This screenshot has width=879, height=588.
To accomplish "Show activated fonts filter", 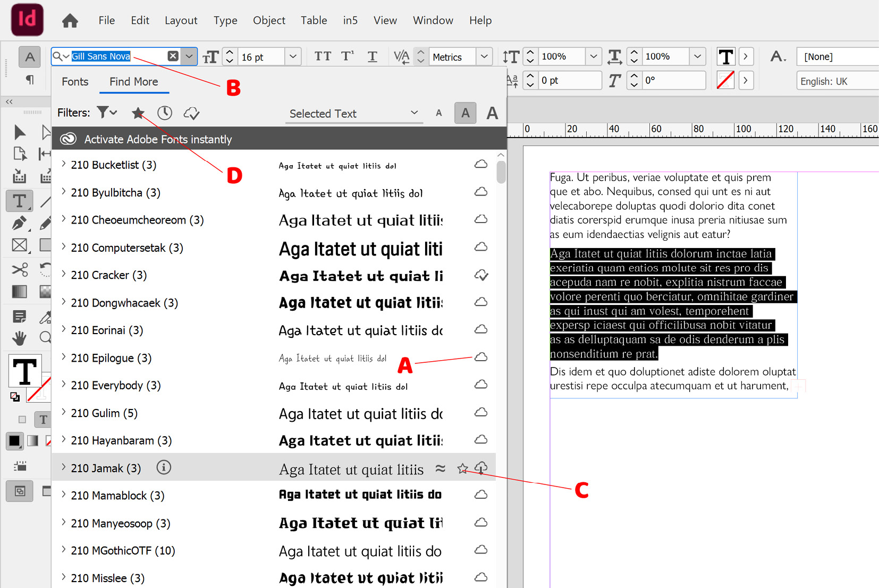I will 191,113.
